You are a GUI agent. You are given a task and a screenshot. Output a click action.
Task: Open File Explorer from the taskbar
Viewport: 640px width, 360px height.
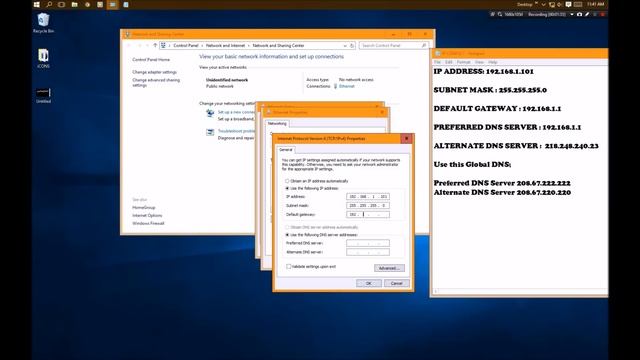coord(74,4)
